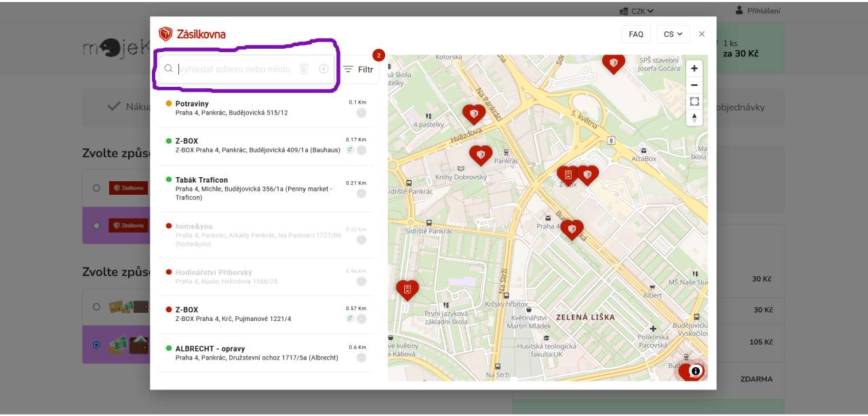Select map pin near 4 pastelky
Screen dimensions: 868x416
(x=474, y=114)
